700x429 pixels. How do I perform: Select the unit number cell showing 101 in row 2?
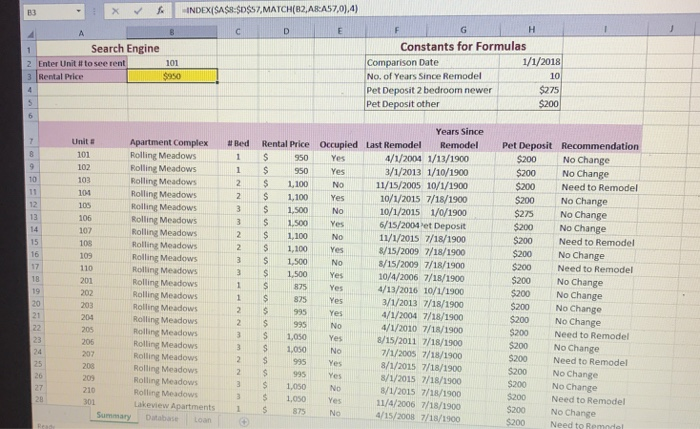[172, 63]
